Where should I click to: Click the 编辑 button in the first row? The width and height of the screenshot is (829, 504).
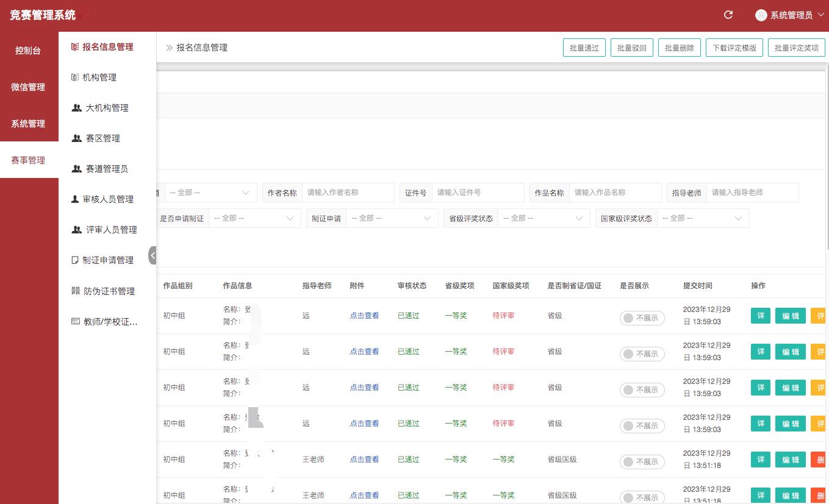coord(791,316)
